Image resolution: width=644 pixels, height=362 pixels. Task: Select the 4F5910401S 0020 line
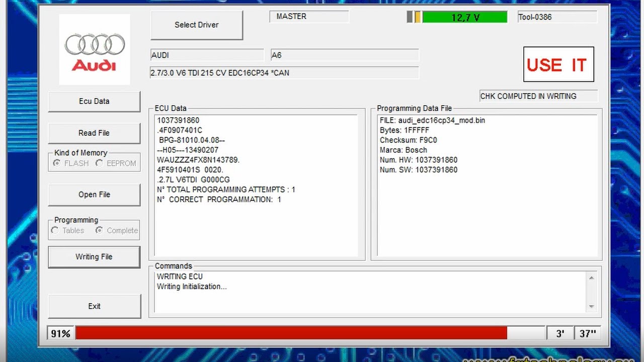(x=190, y=170)
